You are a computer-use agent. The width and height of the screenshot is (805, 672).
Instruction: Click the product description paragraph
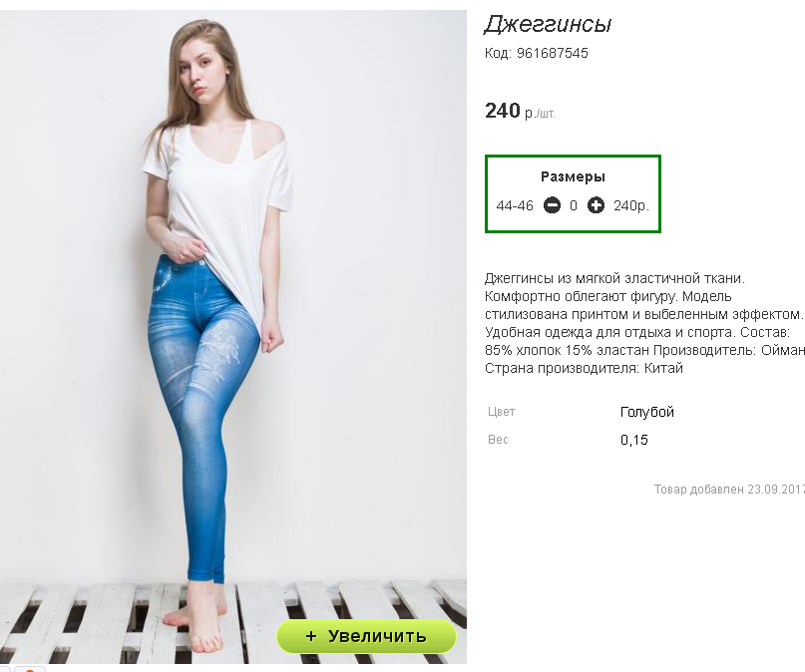(x=644, y=323)
